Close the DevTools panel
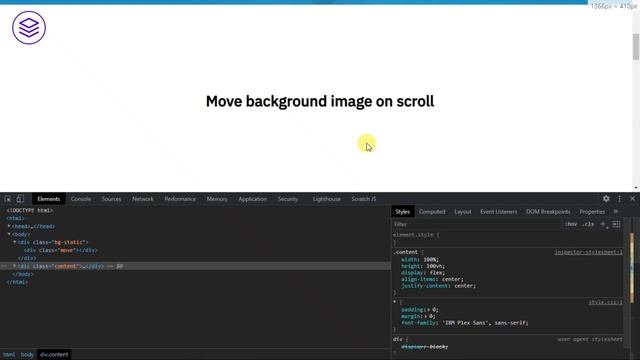This screenshot has height=360, width=640. point(632,198)
